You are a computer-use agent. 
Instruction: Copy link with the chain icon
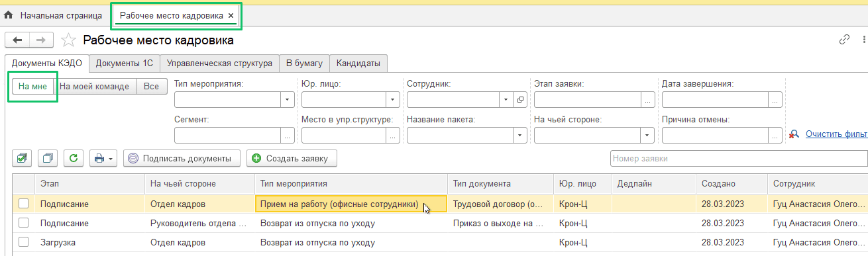pos(844,40)
